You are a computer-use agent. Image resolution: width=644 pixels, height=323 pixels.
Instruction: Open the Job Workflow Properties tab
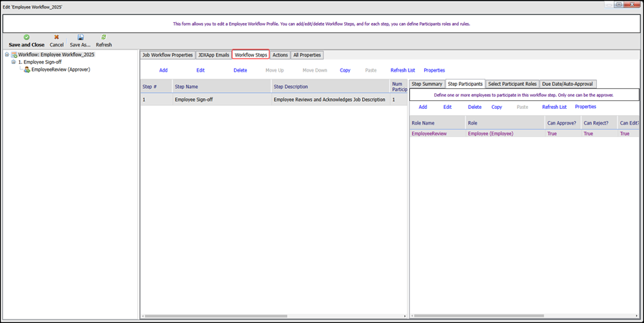(x=167, y=55)
